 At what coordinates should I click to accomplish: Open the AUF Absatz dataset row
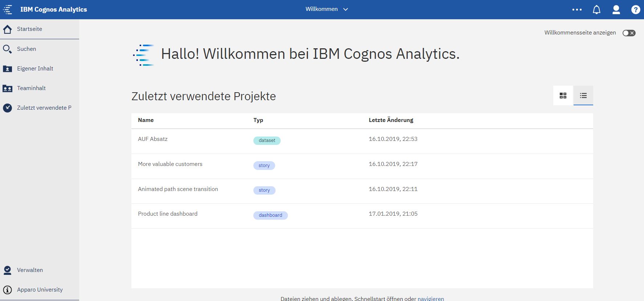click(153, 139)
